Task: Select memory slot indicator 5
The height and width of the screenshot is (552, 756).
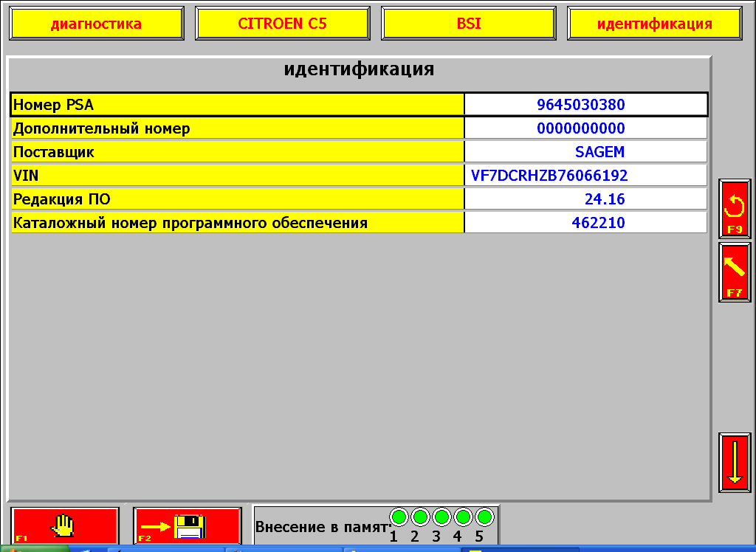Action: (x=484, y=517)
